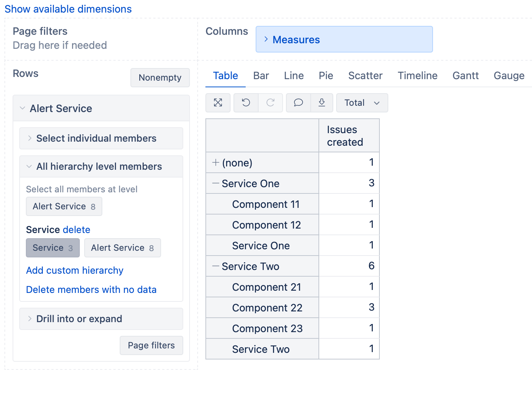The height and width of the screenshot is (395, 532).
Task: Click Add custom hierarchy link
Action: (x=75, y=270)
